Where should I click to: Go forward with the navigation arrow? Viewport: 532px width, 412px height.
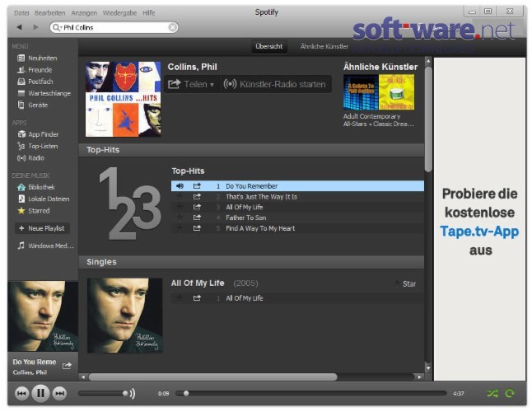coord(35,27)
